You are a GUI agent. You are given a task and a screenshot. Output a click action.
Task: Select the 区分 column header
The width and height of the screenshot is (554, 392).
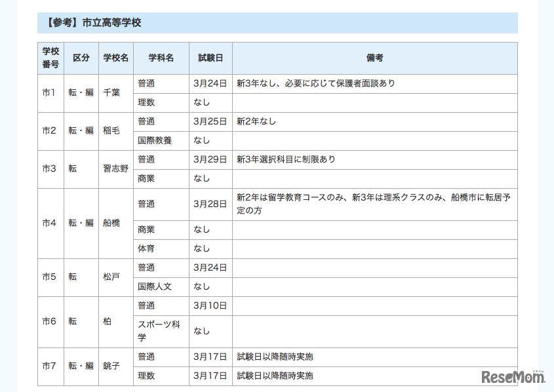(81, 58)
